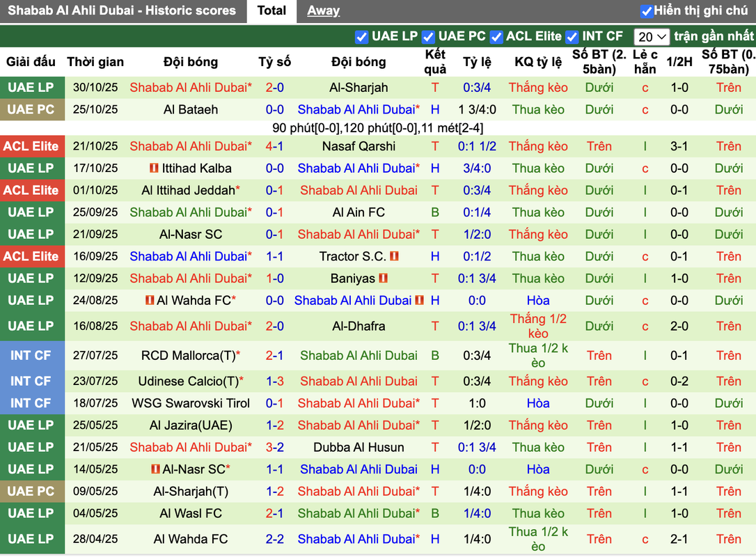756x557 pixels.
Task: Click the INT CF label for 27/07/25
Action: coord(31,356)
